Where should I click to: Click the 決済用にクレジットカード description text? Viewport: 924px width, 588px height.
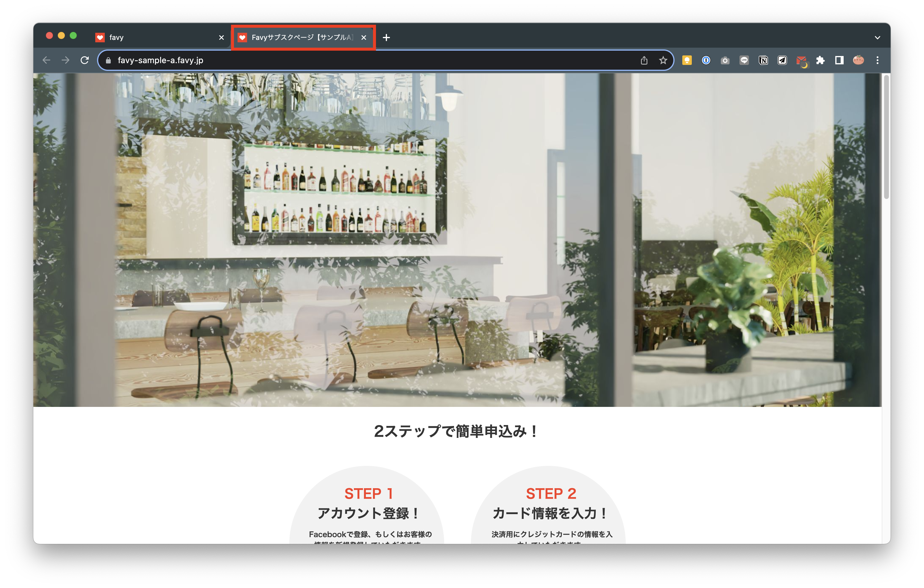click(552, 537)
